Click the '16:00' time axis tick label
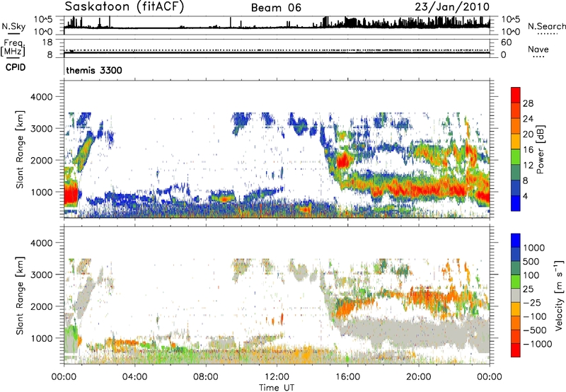The height and width of the screenshot is (392, 566). pyautogui.click(x=347, y=377)
